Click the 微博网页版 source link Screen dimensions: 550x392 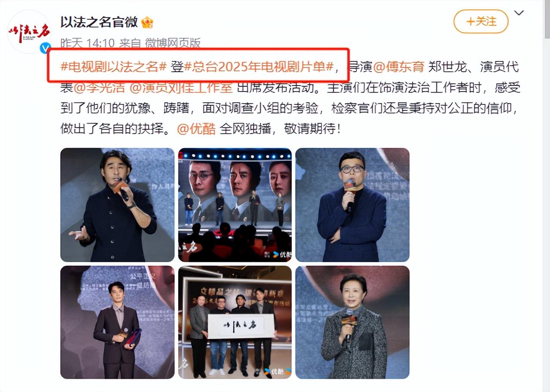tap(173, 43)
